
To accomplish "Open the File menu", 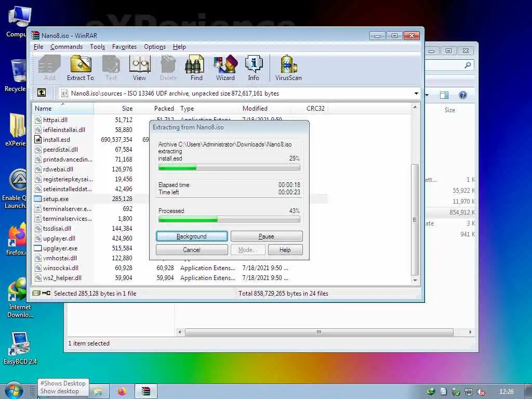I will [x=38, y=47].
